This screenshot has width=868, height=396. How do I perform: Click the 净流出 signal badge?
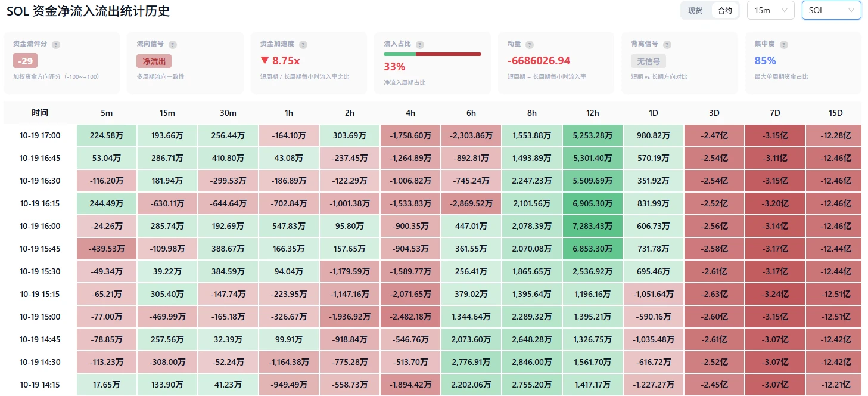click(x=154, y=61)
